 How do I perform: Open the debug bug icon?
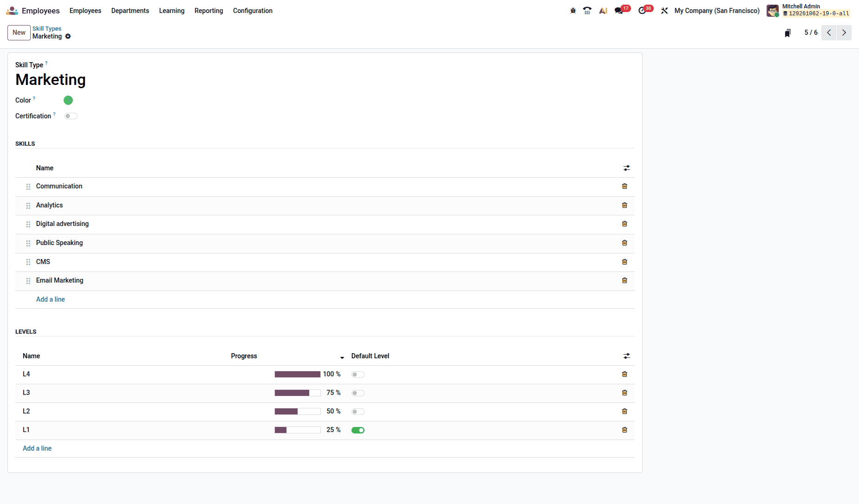573,11
